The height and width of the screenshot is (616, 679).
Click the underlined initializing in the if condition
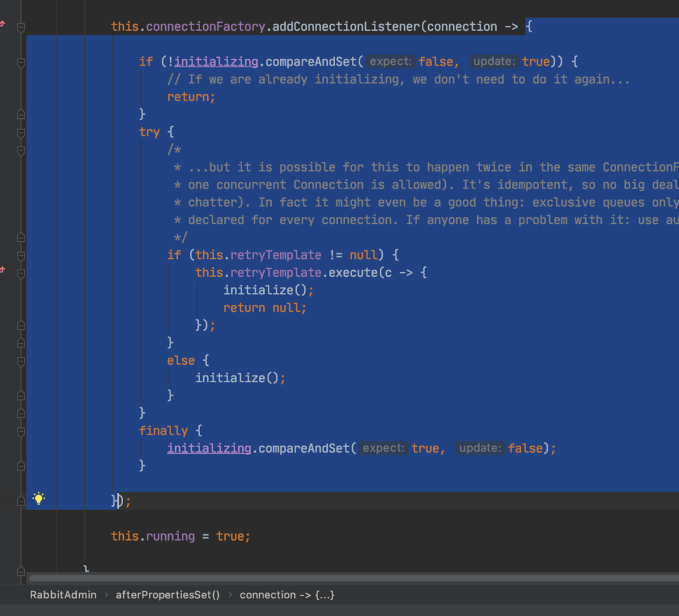point(216,62)
